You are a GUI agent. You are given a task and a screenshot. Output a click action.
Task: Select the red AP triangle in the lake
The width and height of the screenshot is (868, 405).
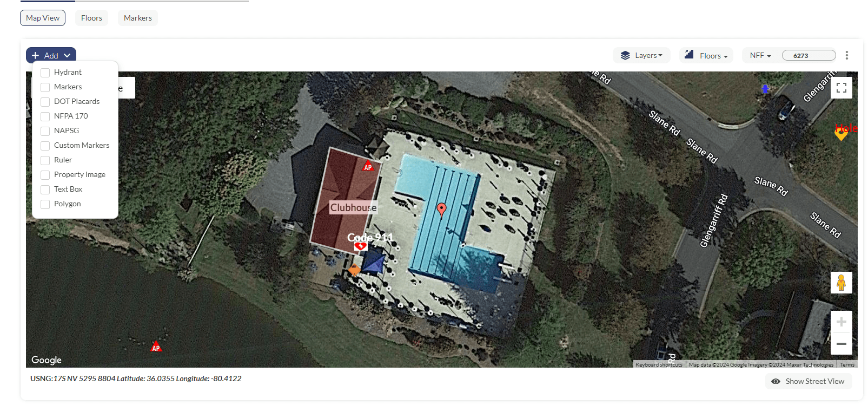tap(156, 347)
